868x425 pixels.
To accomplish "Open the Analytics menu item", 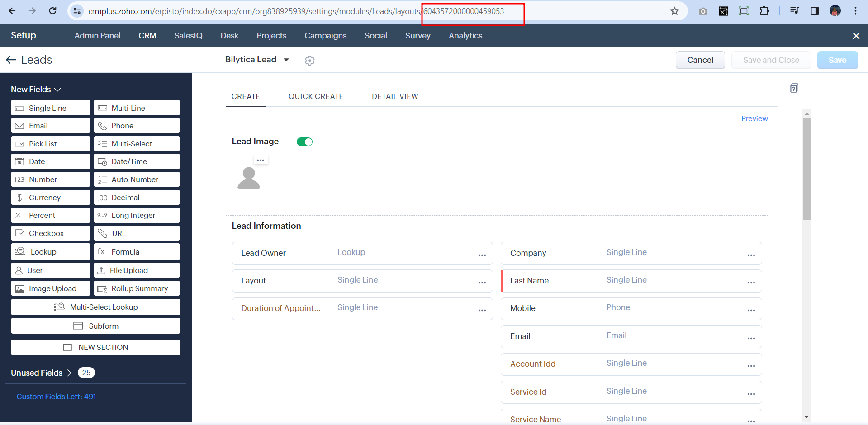I will (x=465, y=36).
